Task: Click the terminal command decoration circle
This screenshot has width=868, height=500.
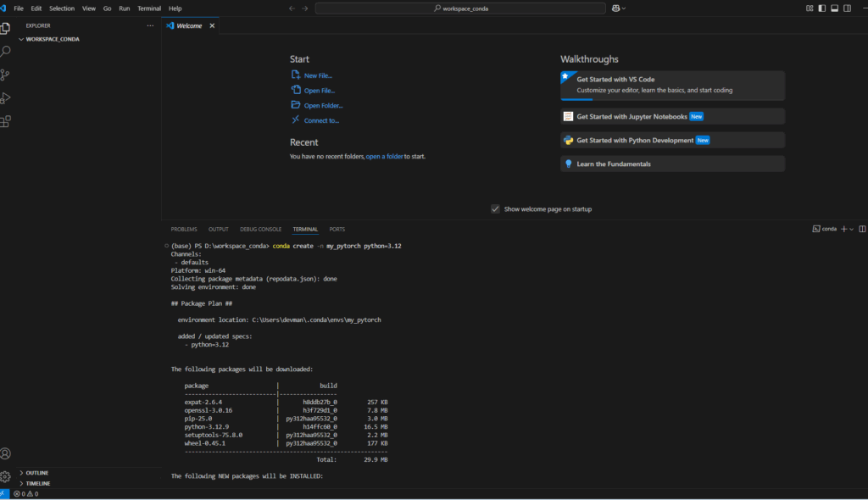Action: tap(167, 246)
